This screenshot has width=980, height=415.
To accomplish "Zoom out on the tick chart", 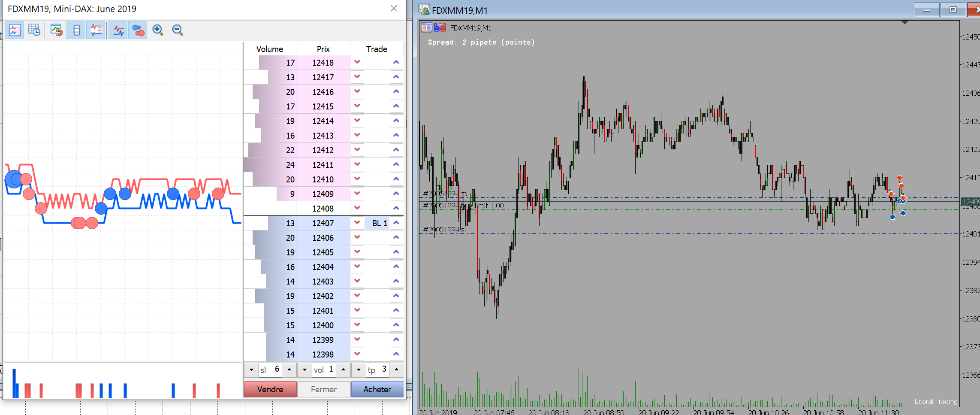I will [x=177, y=30].
